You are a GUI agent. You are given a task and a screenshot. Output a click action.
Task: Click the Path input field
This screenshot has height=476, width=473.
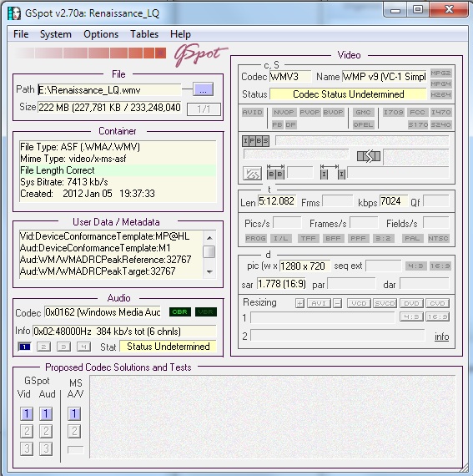[109, 90]
